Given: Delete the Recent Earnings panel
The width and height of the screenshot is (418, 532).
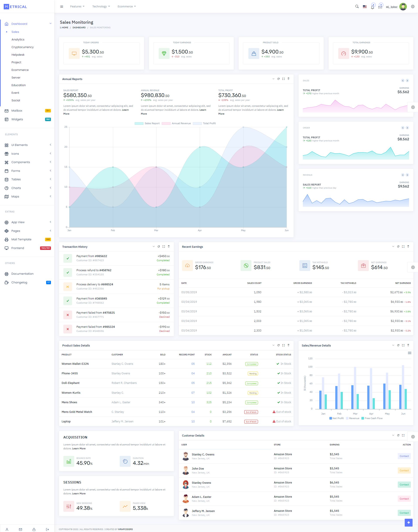Looking at the screenshot, I should tap(408, 247).
